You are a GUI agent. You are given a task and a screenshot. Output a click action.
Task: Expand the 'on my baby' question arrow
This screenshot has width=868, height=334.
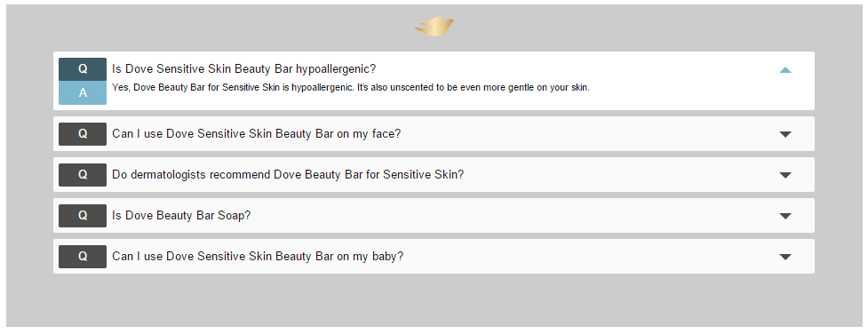(785, 257)
